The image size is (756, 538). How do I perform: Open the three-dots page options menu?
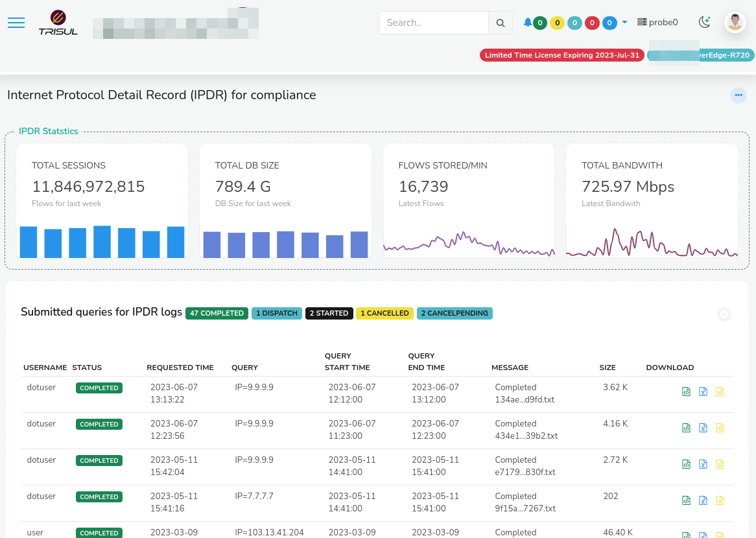coord(738,95)
